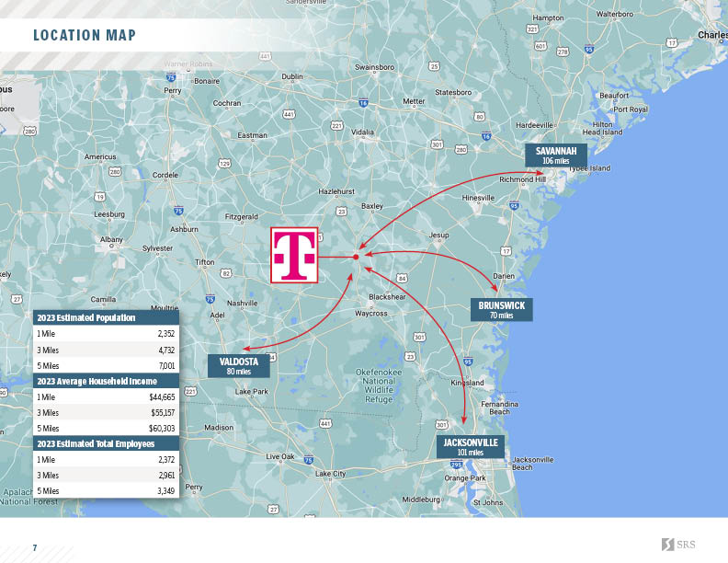Click the Cordele city label

[165, 175]
